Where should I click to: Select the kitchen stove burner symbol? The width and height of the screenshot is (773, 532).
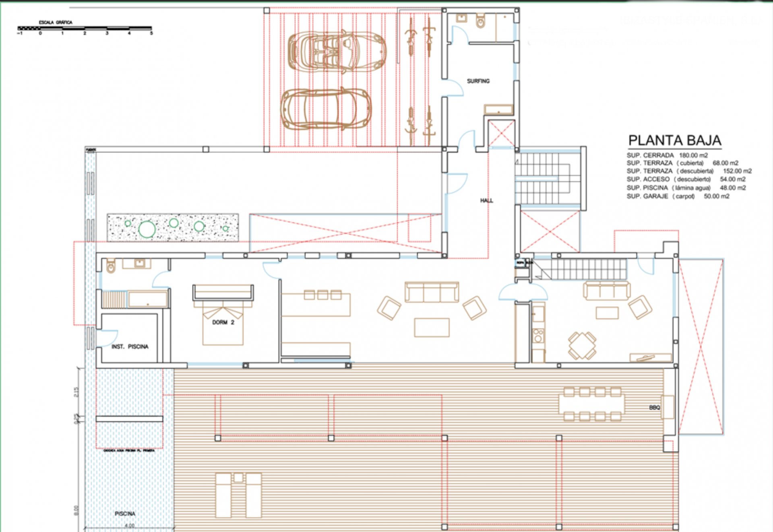[538, 335]
